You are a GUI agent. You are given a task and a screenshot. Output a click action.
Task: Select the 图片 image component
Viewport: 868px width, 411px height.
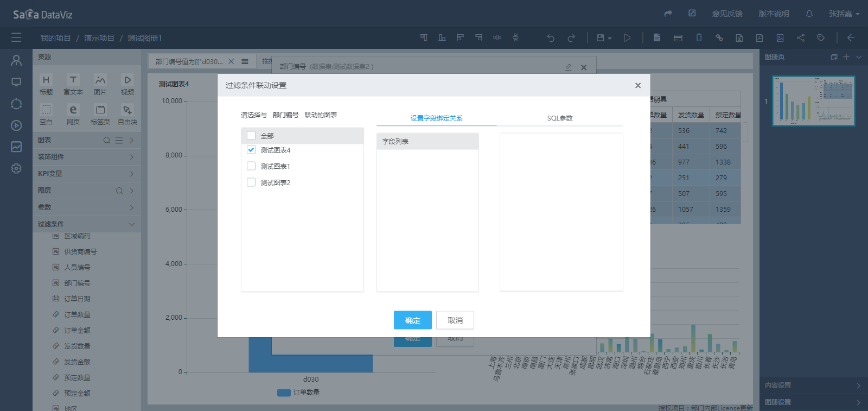(100, 85)
